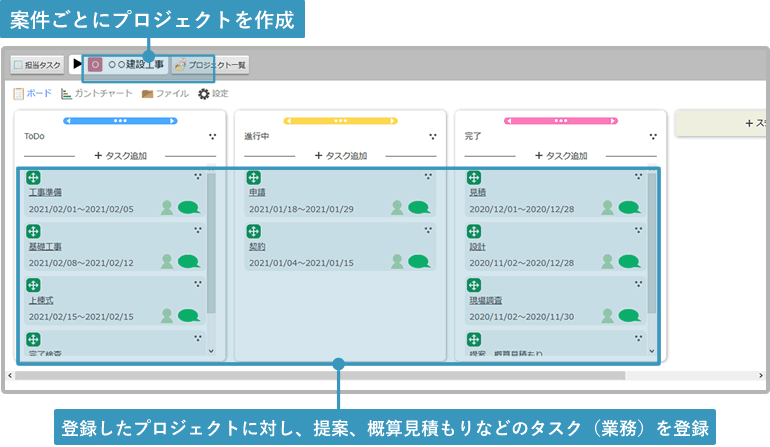Viewport: 770px width, 447px height.
Task: Click the move handle icon on 工事準備 task
Action: [x=33, y=177]
